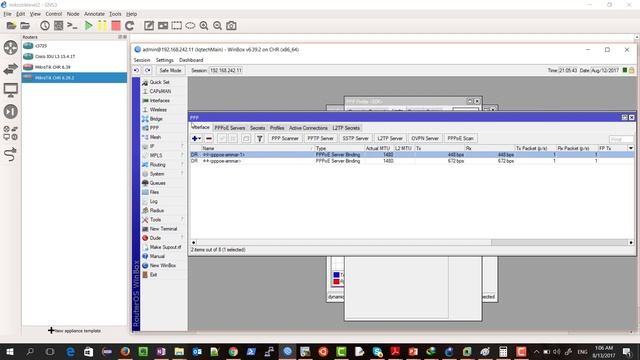The image size is (640, 360).
Task: Click the filter funnel icon
Action: [260, 138]
